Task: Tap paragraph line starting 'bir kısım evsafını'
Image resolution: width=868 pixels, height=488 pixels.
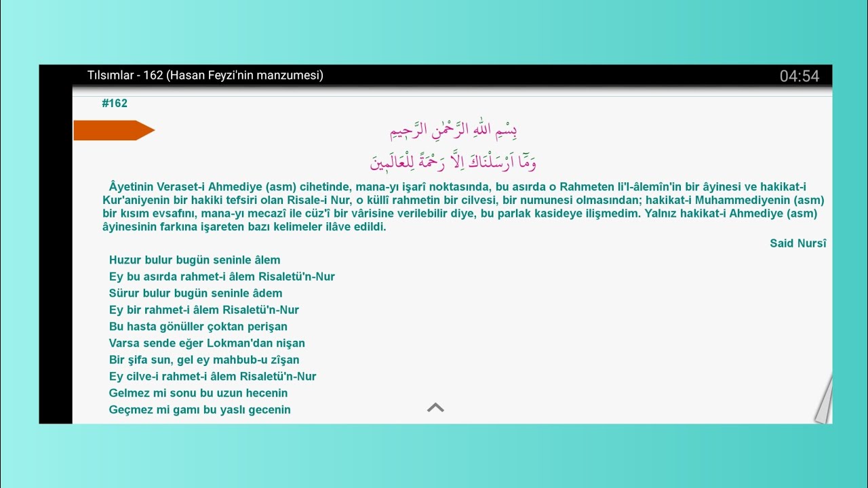Action: click(460, 213)
